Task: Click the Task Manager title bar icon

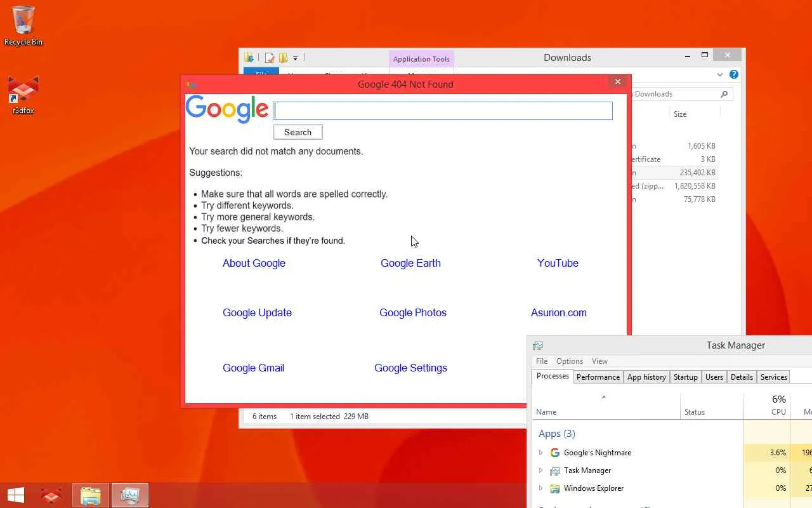Action: click(538, 345)
